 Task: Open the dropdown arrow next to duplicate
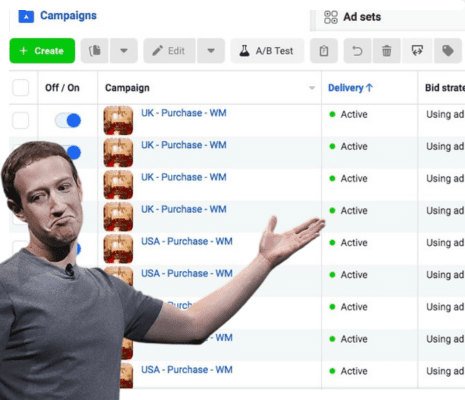pyautogui.click(x=124, y=51)
